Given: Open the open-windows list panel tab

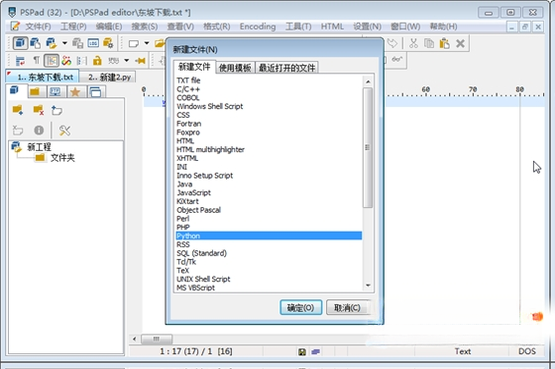Looking at the screenshot, I should click(x=96, y=92).
